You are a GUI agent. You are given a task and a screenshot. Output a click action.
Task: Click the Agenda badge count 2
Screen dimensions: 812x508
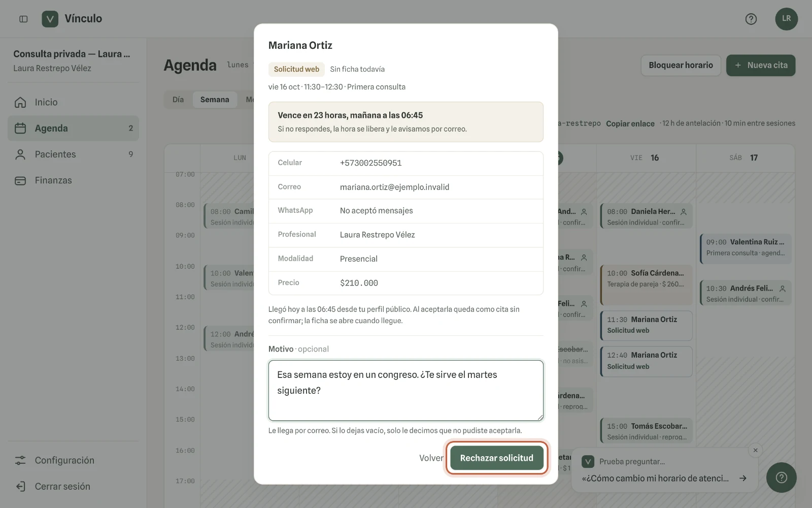click(130, 128)
